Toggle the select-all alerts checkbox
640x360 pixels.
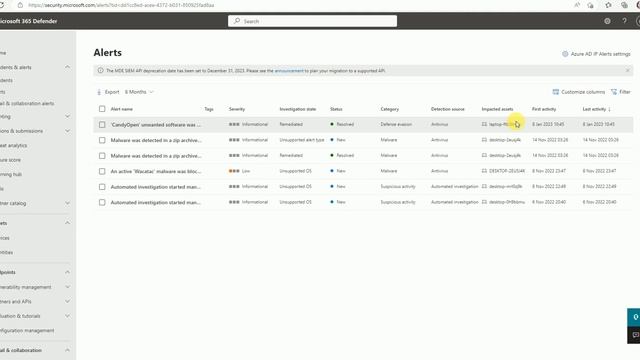102,109
